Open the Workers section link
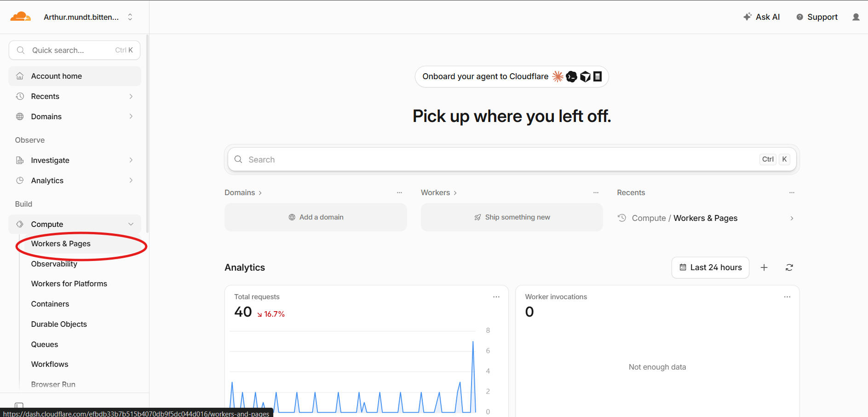The width and height of the screenshot is (868, 417). coord(439,192)
